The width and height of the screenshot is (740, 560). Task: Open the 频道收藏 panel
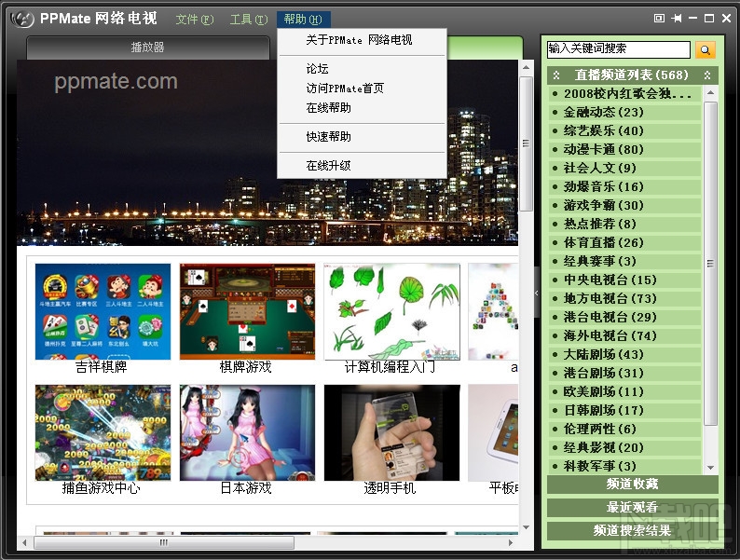[x=633, y=484]
